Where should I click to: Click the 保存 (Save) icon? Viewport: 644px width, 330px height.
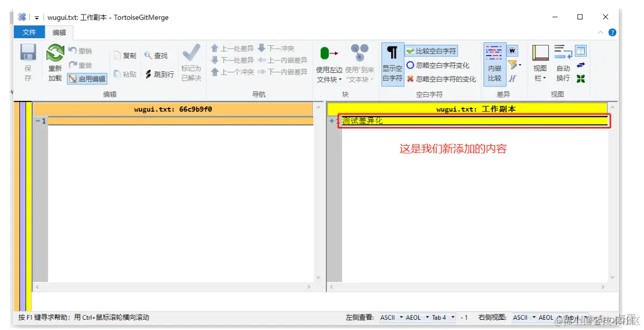[28, 60]
